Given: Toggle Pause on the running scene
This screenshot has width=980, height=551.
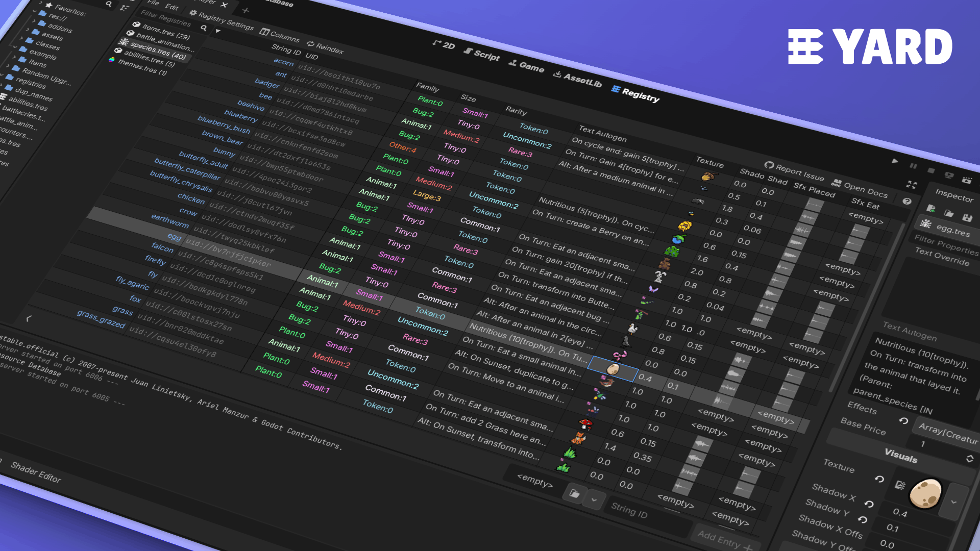Looking at the screenshot, I should pos(913,166).
